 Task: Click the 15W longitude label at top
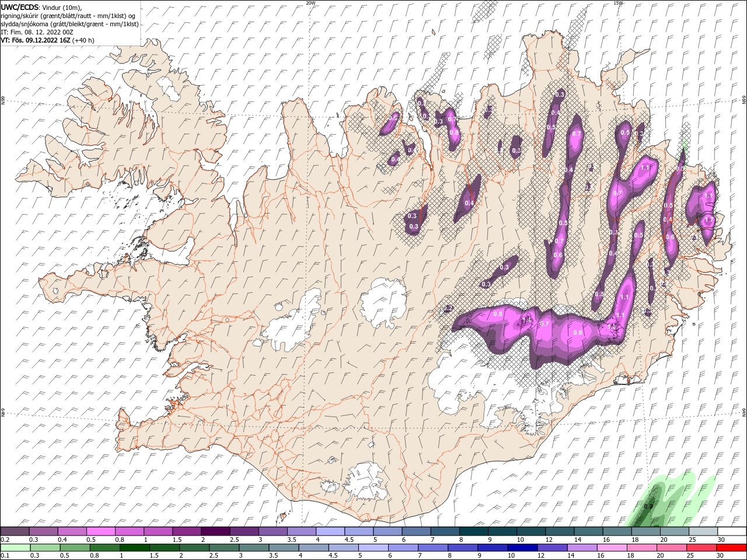click(617, 2)
